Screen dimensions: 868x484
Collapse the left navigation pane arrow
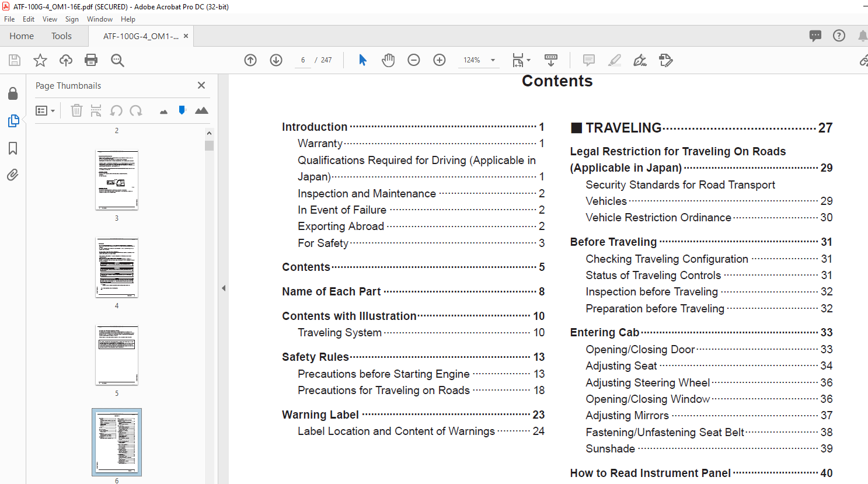pos(224,288)
